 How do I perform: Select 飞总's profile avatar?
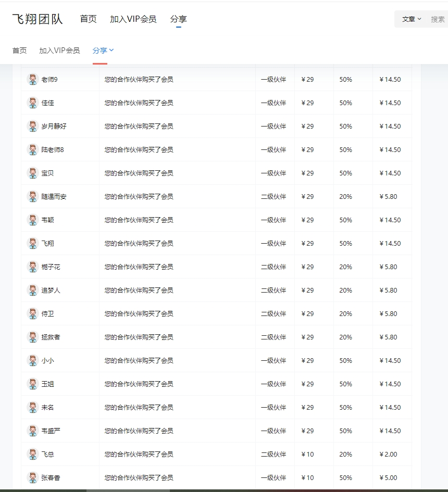pos(32,454)
